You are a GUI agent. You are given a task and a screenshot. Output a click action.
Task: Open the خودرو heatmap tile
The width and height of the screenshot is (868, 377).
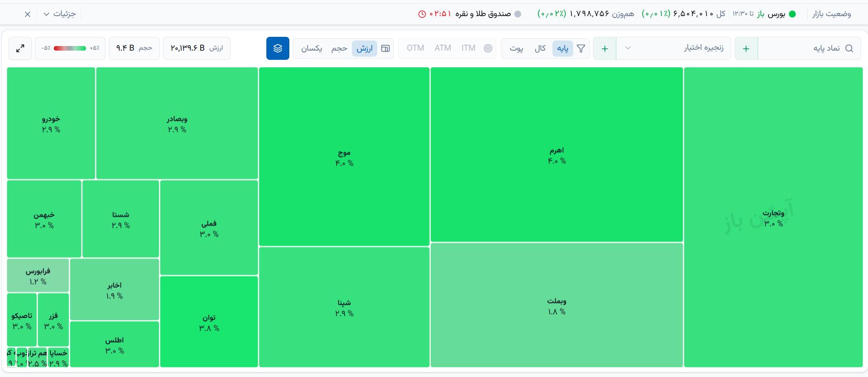[51, 123]
